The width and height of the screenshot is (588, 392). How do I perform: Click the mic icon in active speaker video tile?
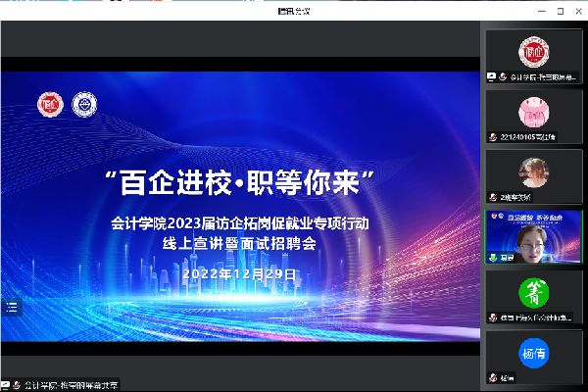[493, 257]
